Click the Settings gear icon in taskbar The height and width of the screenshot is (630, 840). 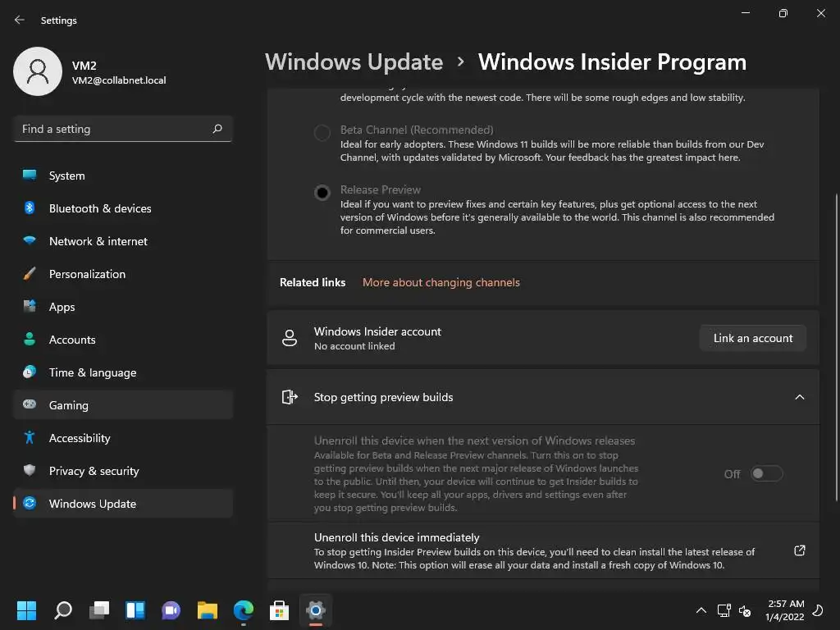tap(316, 610)
